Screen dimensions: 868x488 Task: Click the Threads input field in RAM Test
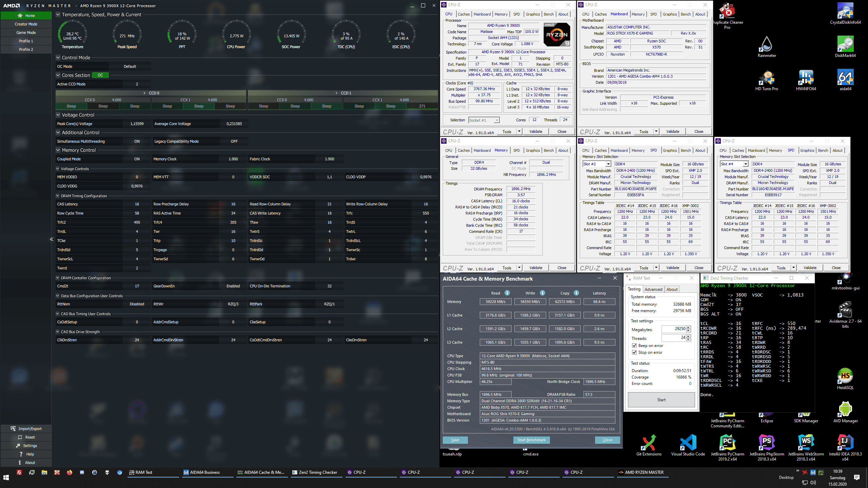click(673, 338)
